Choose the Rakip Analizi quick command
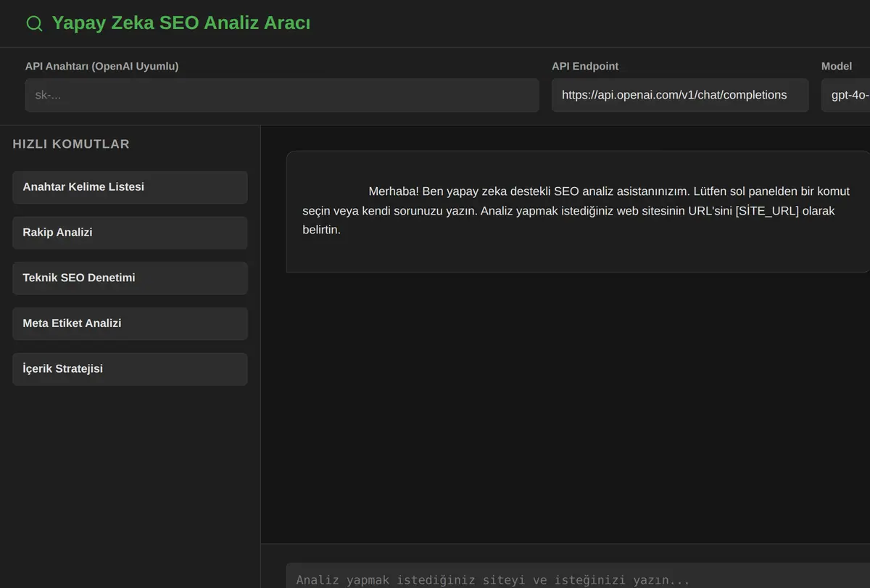 (130, 233)
